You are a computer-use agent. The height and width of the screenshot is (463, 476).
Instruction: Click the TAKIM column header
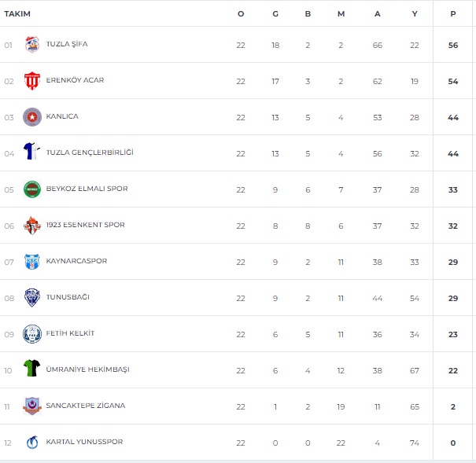(x=17, y=14)
